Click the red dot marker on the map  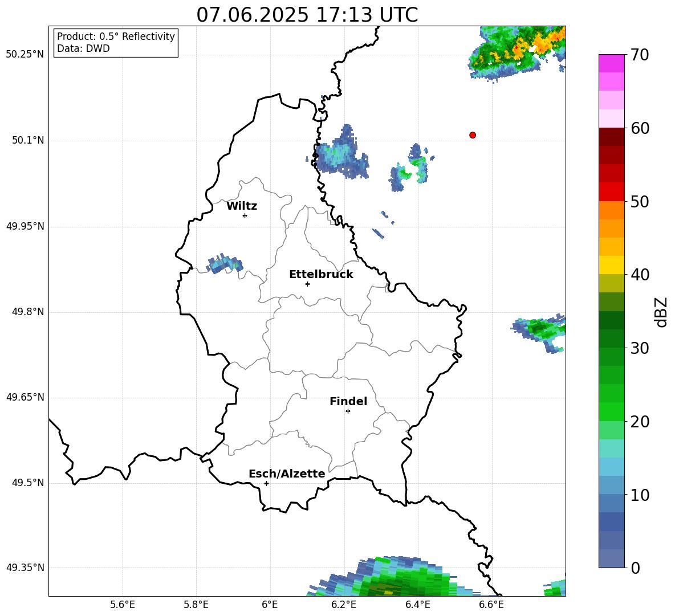[473, 135]
